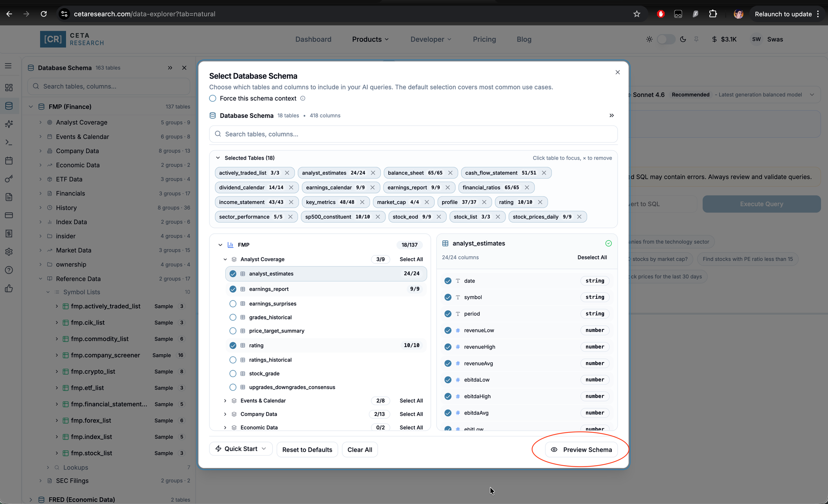The width and height of the screenshot is (828, 504).
Task: Remove key_metrics chip with its X
Action: pos(362,202)
